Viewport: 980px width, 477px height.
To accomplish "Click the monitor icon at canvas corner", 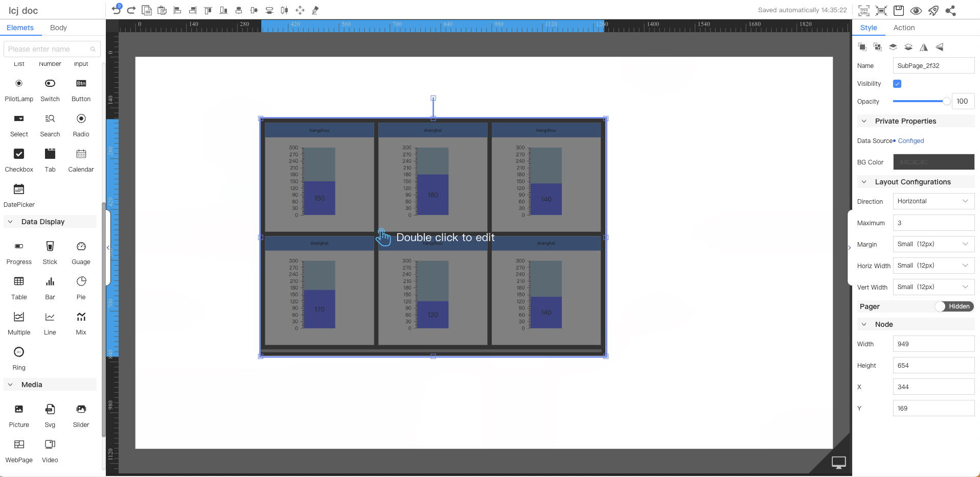I will click(839, 463).
